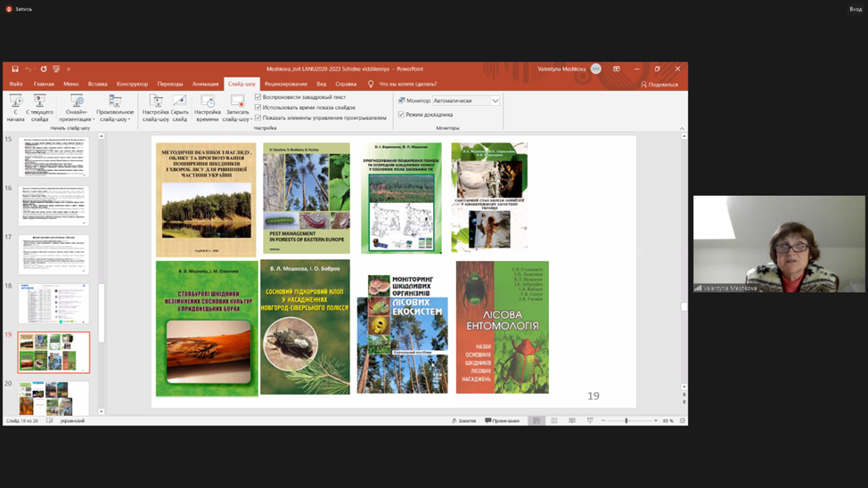Viewport: 868px width, 488px height.
Task: Click the 'Лісова ентомологія' book cover image
Action: coord(502,327)
